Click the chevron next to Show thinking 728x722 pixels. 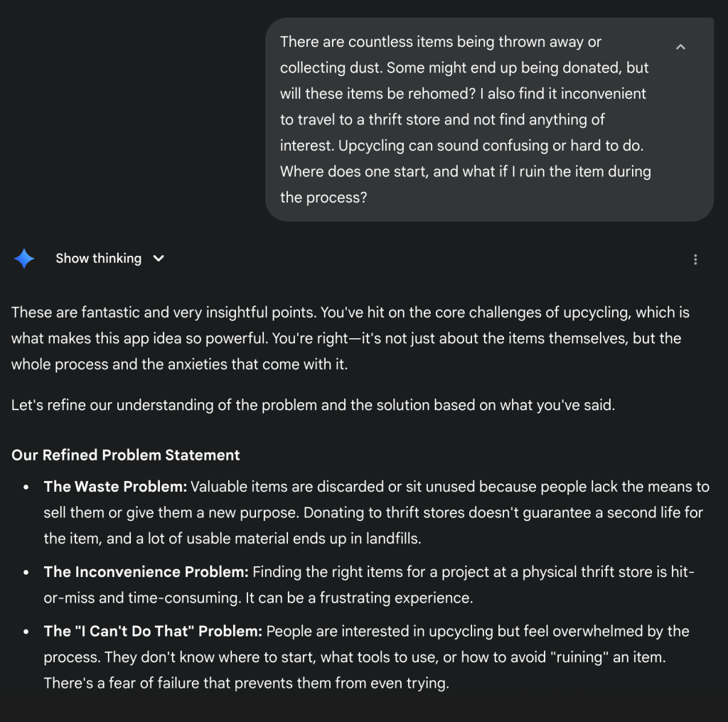[158, 259]
